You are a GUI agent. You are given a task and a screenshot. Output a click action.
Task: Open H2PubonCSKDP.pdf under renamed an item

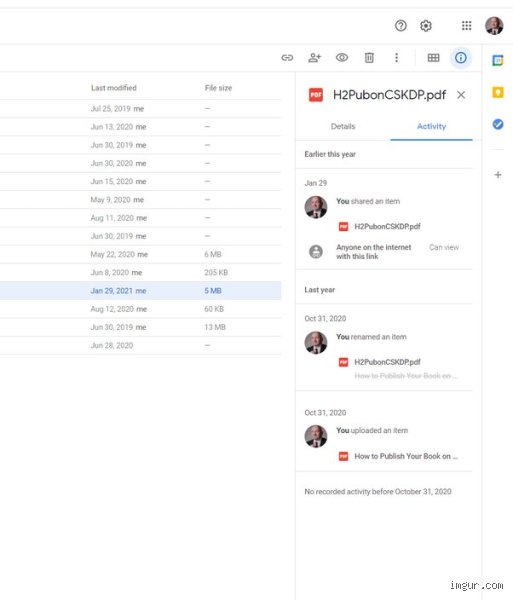[387, 362]
